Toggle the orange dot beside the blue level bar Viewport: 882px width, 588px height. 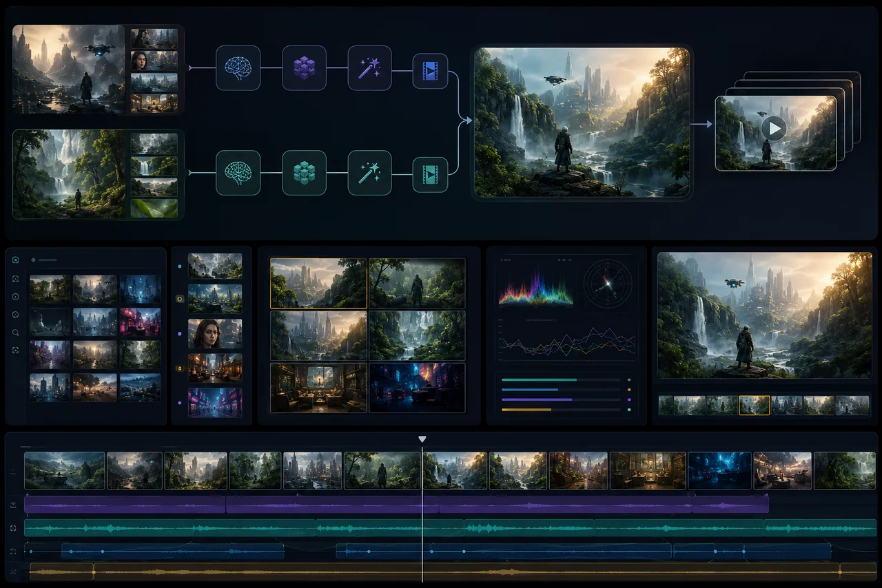[x=629, y=390]
